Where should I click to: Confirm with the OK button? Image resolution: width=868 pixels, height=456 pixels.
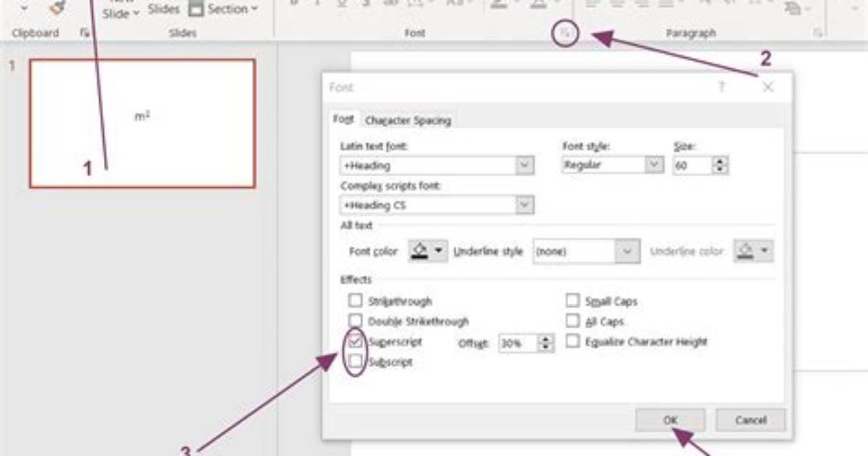tap(671, 420)
